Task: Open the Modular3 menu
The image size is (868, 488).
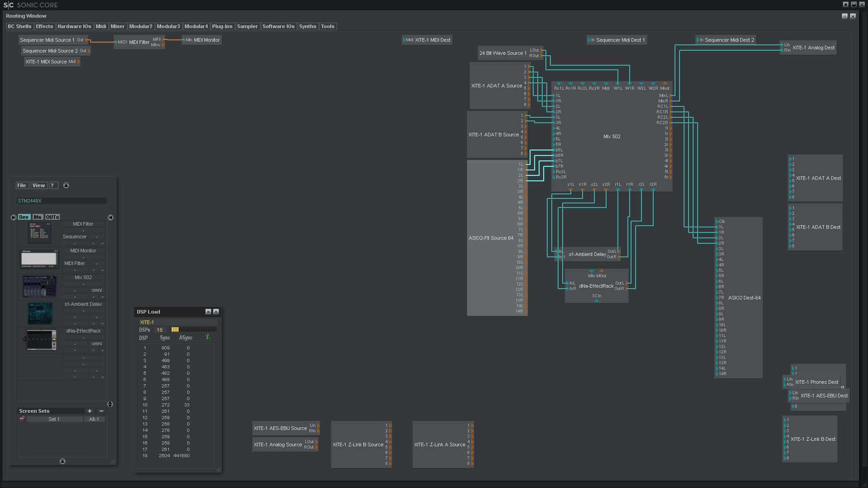Action: [x=169, y=26]
